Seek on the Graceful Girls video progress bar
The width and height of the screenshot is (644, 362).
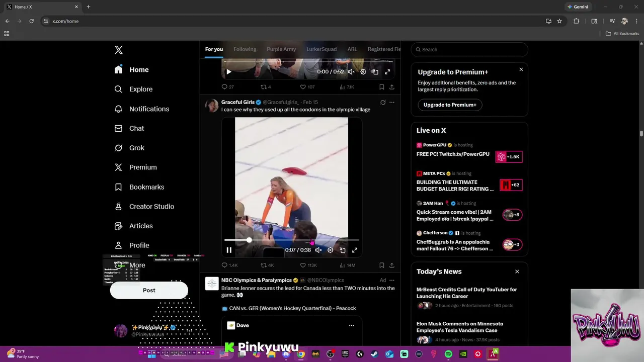tap(291, 240)
